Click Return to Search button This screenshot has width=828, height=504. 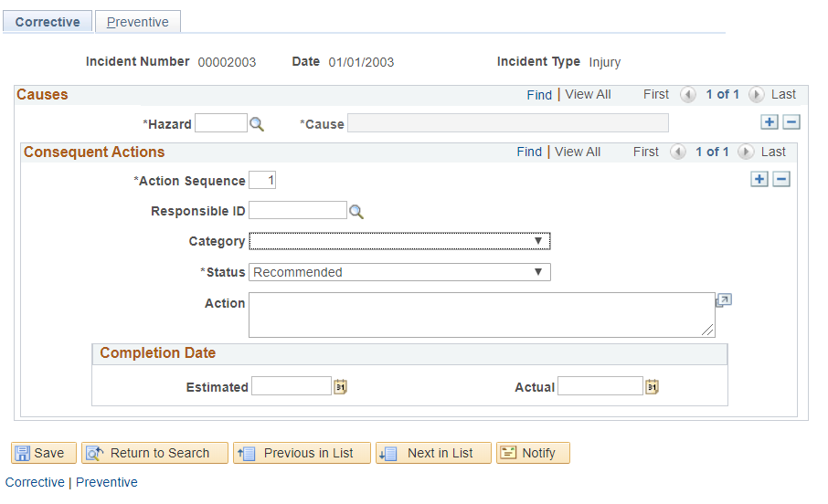pyautogui.click(x=154, y=453)
